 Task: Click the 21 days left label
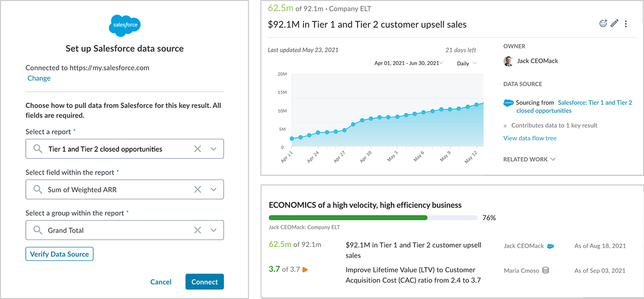pos(461,50)
